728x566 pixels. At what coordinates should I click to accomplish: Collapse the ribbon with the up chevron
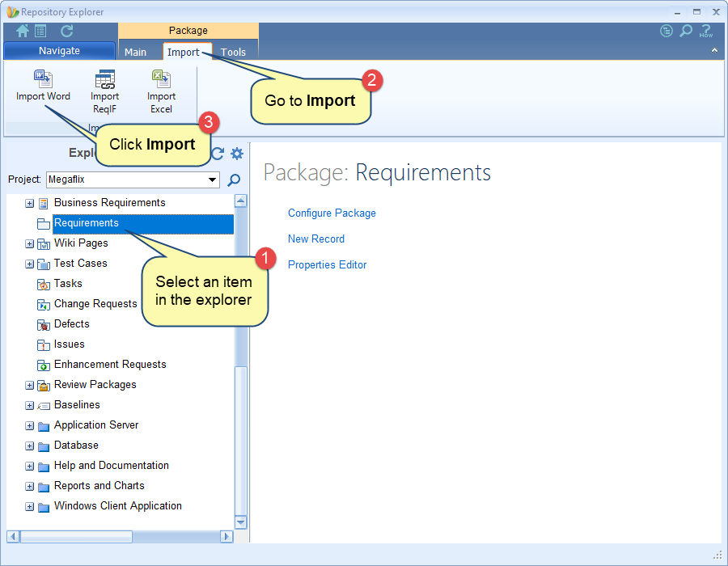point(714,50)
